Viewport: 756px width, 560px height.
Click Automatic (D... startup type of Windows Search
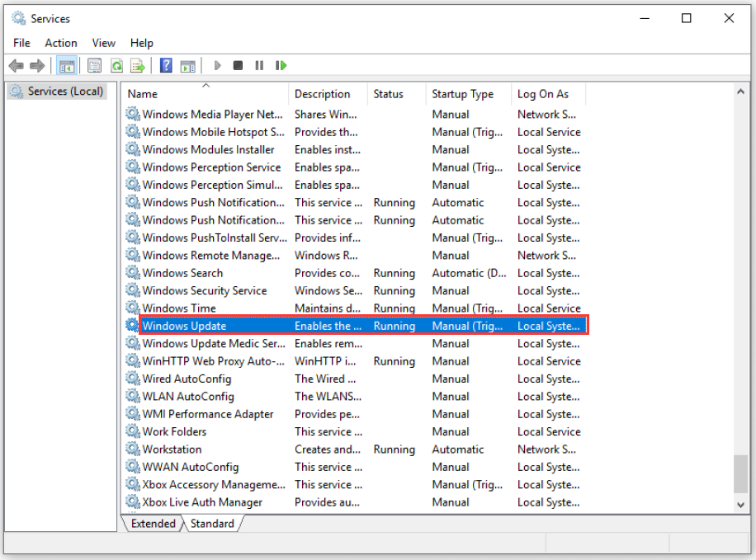pos(469,273)
